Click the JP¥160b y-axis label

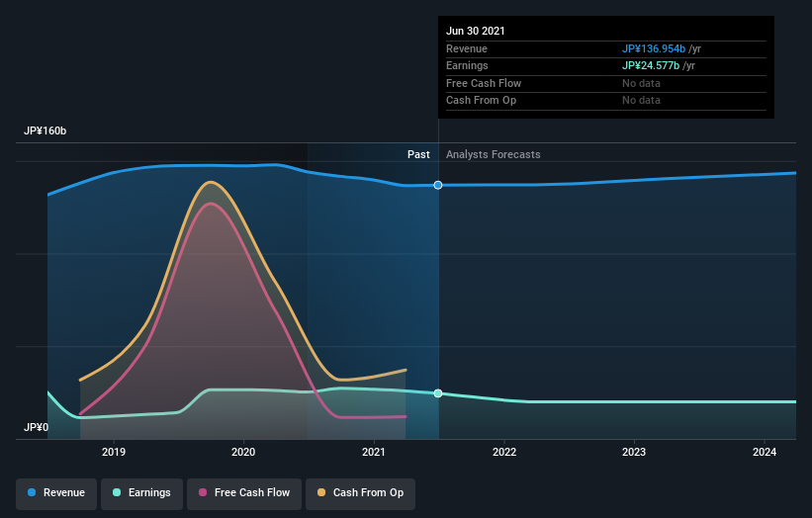click(x=45, y=130)
